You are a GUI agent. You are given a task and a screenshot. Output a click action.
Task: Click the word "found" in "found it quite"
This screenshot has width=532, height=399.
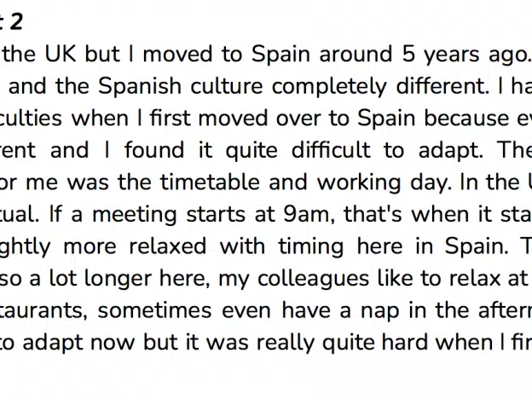[154, 150]
